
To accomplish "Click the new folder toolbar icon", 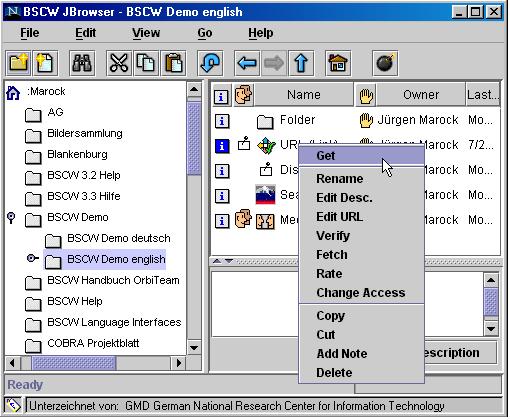I will 19,62.
